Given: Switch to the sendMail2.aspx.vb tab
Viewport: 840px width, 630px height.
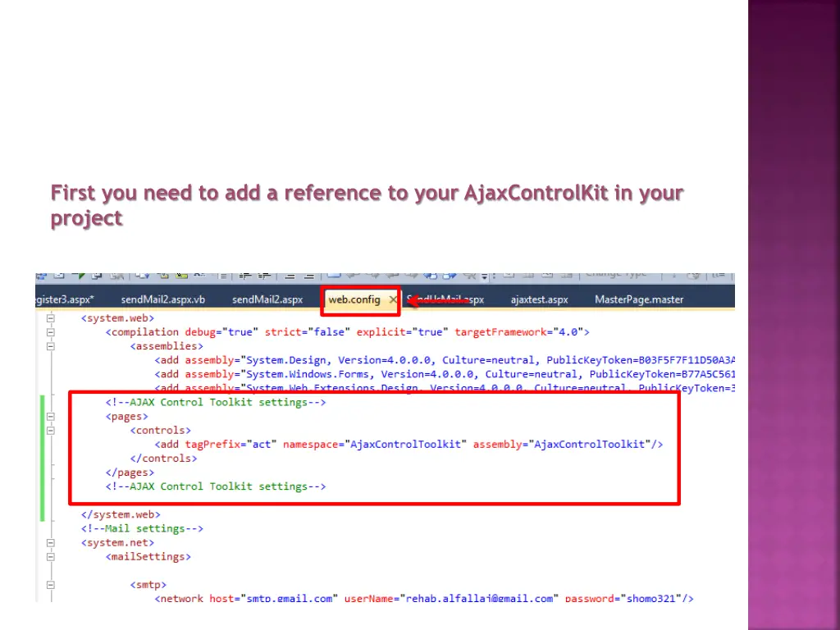Looking at the screenshot, I should tap(163, 299).
